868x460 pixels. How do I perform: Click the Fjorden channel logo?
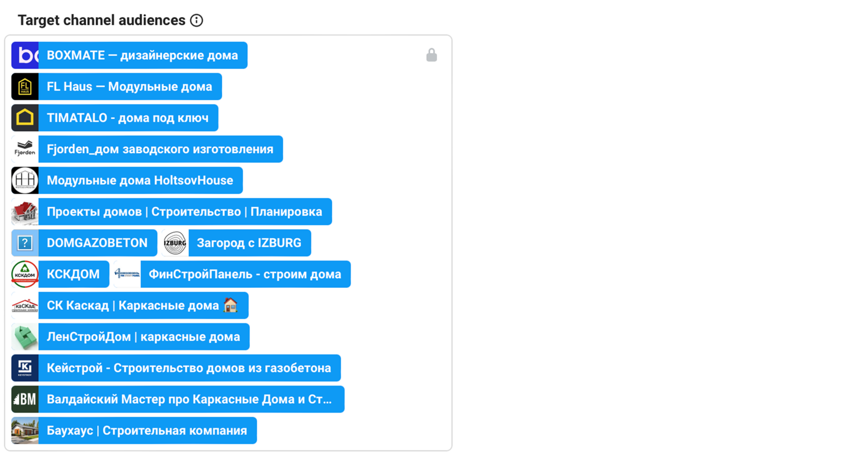(25, 149)
